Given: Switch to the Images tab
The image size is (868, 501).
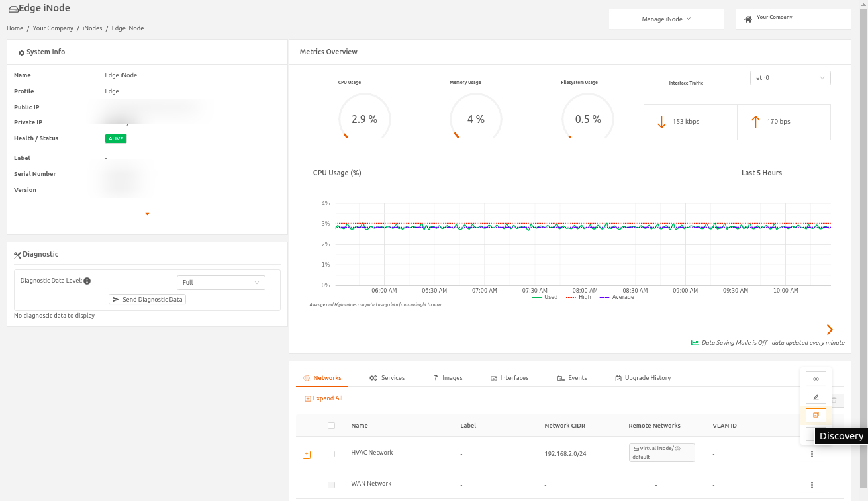Looking at the screenshot, I should click(x=448, y=378).
